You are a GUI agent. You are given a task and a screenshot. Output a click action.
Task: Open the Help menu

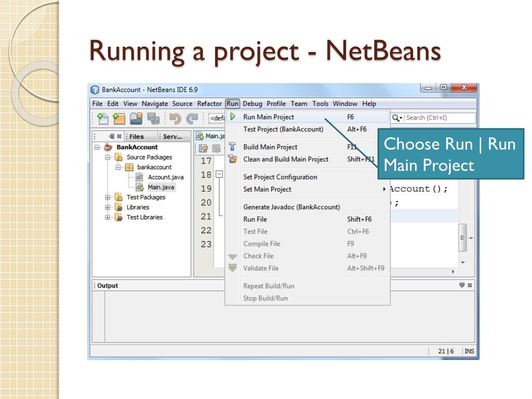pyautogui.click(x=369, y=104)
